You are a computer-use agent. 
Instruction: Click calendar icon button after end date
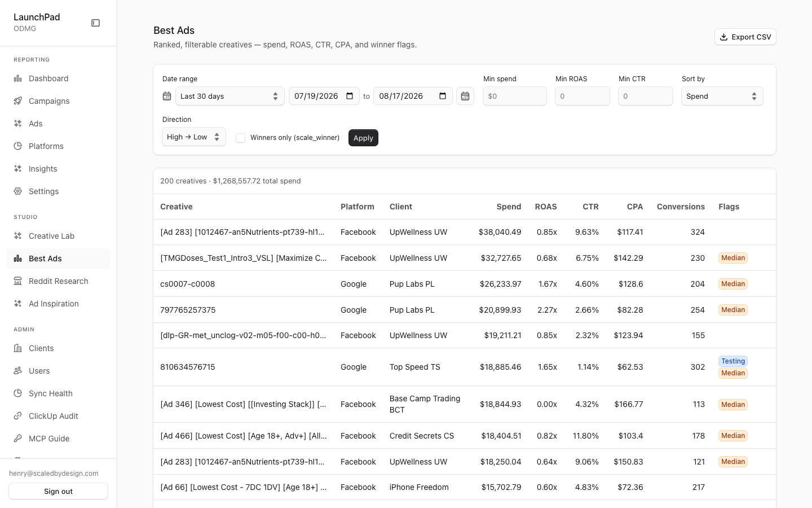pos(465,96)
